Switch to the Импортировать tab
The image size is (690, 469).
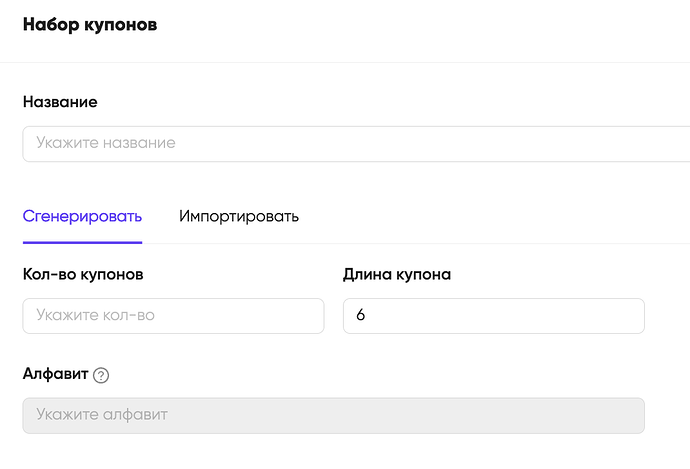click(x=239, y=216)
